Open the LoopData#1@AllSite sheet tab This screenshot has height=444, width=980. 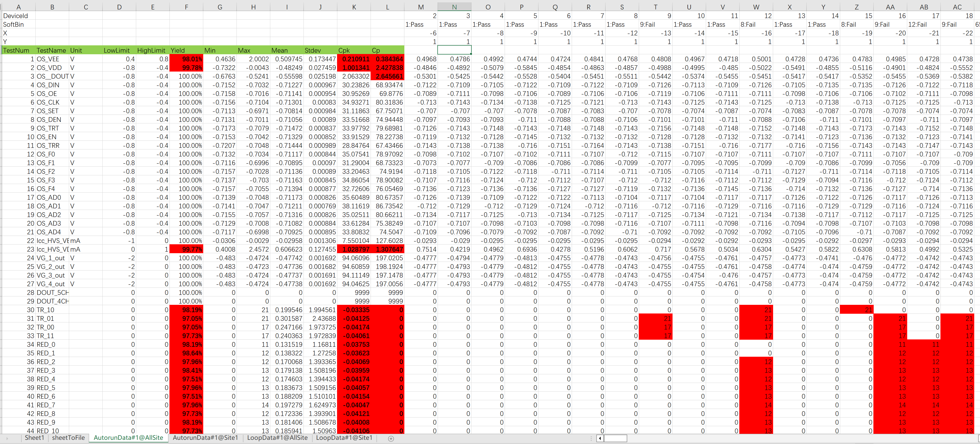[x=277, y=438]
